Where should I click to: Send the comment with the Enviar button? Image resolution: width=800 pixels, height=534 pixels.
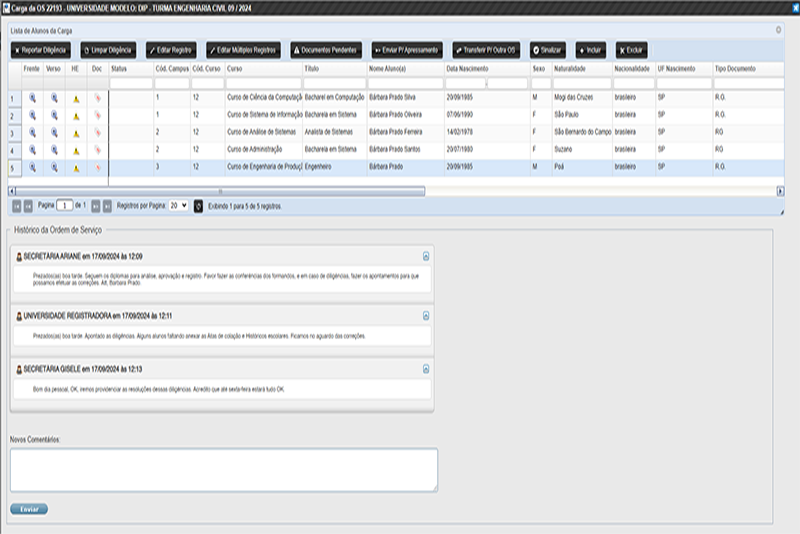click(29, 509)
